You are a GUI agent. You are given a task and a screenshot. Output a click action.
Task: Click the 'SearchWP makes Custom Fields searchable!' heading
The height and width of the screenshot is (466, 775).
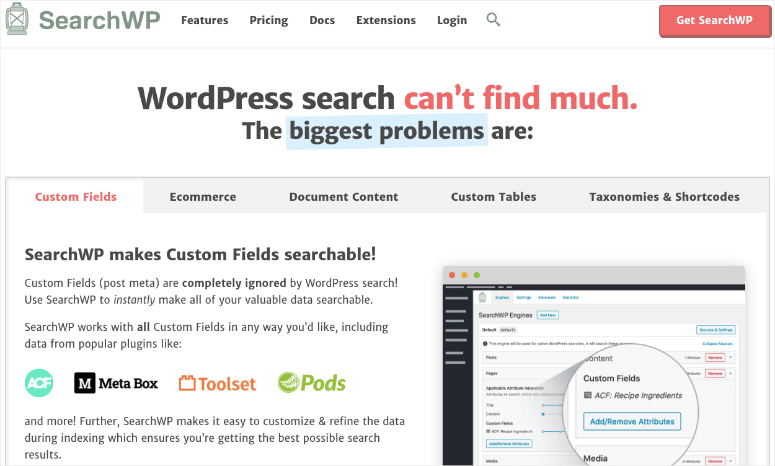point(200,254)
